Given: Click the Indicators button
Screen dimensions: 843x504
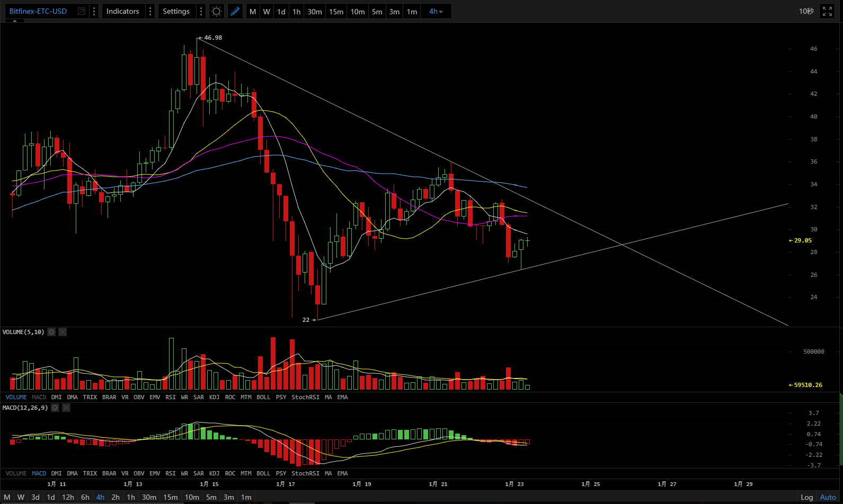Looking at the screenshot, I should point(122,12).
